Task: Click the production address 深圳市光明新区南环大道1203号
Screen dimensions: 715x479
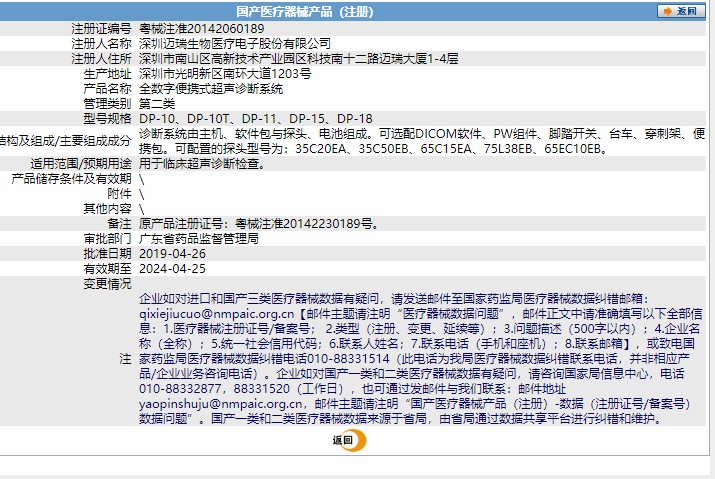Action: click(225, 74)
